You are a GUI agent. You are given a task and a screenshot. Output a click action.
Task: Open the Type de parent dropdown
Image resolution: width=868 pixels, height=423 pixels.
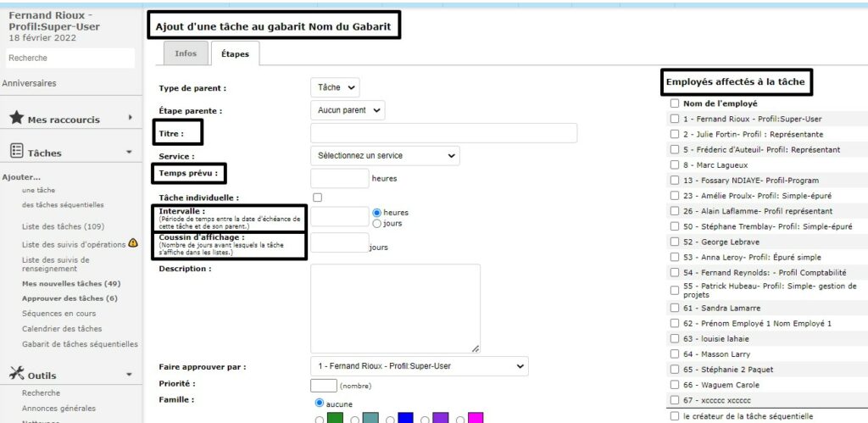pos(335,87)
